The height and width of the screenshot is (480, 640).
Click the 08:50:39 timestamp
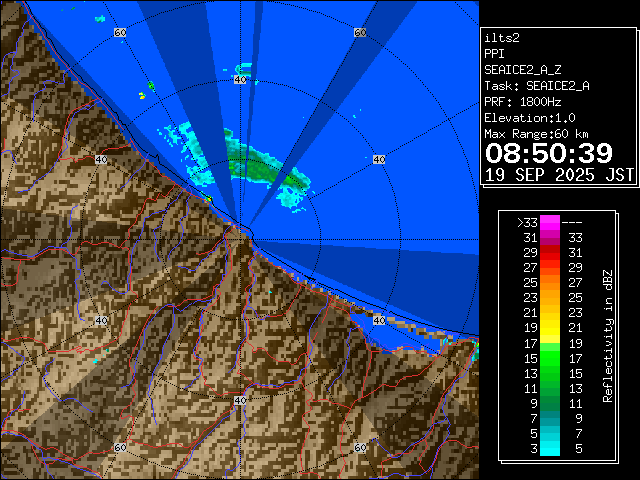tap(548, 153)
